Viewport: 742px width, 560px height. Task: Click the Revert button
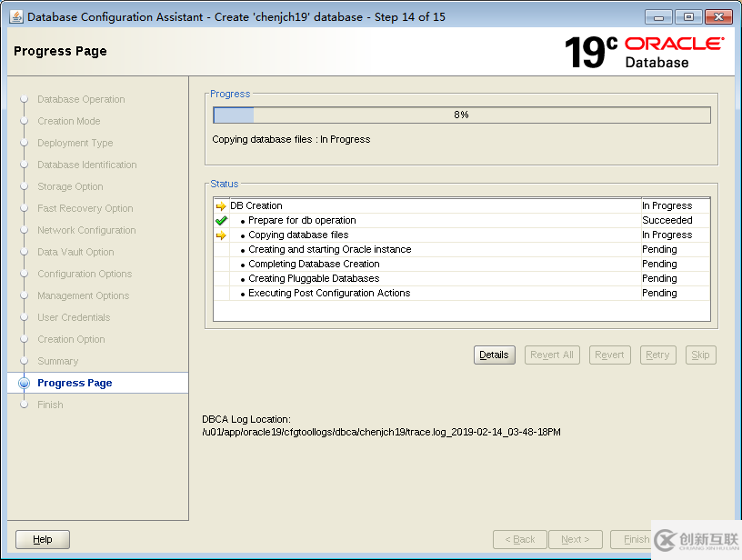coord(609,355)
